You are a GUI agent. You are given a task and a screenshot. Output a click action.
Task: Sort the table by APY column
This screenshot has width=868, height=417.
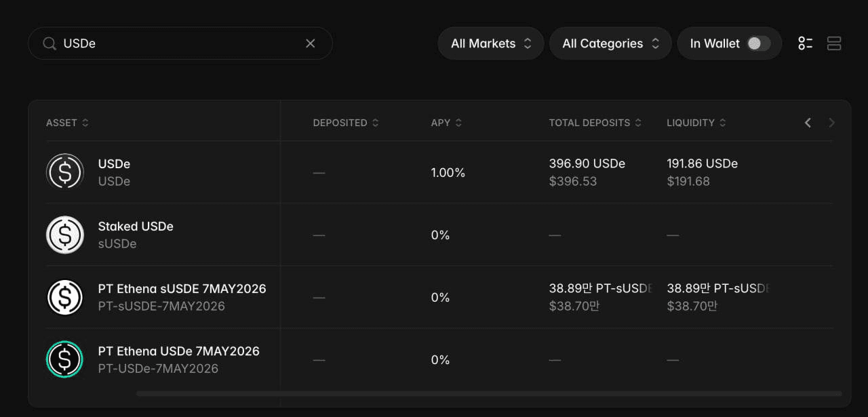(446, 123)
